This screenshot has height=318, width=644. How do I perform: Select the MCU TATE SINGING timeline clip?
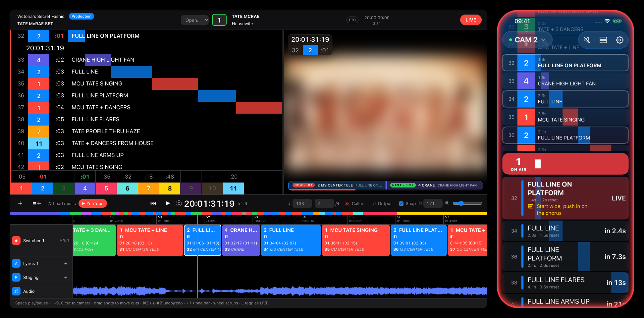coord(355,240)
